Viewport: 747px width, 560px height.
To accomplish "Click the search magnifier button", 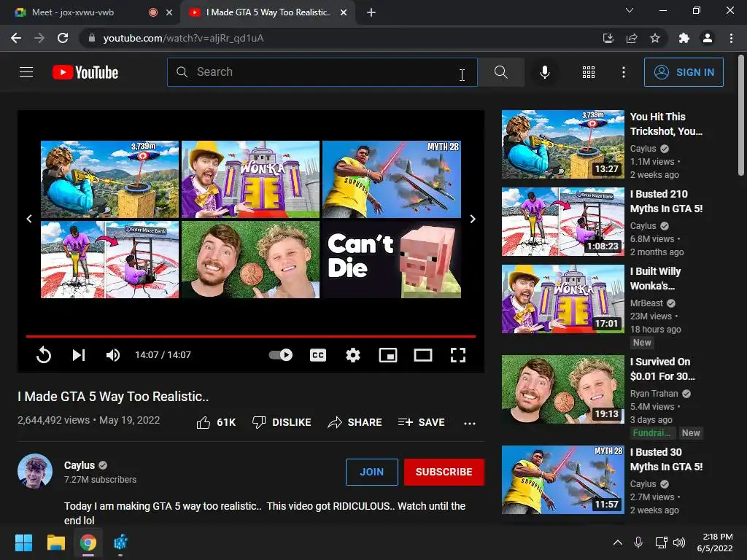I will click(x=500, y=72).
